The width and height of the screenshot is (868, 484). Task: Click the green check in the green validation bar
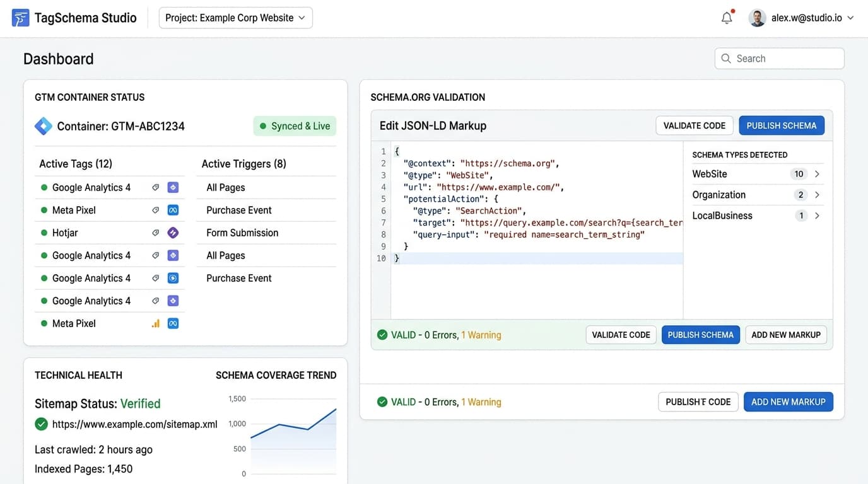point(382,335)
